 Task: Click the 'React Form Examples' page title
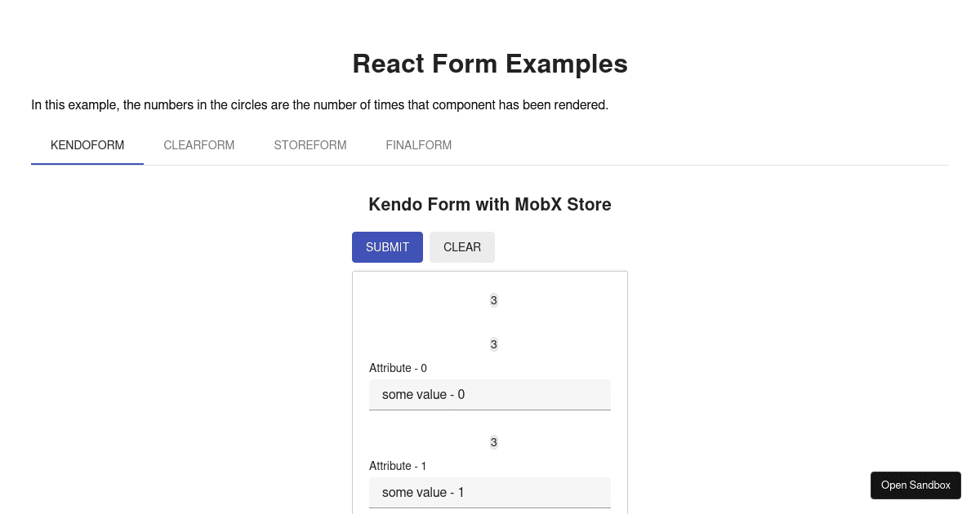[x=490, y=64]
